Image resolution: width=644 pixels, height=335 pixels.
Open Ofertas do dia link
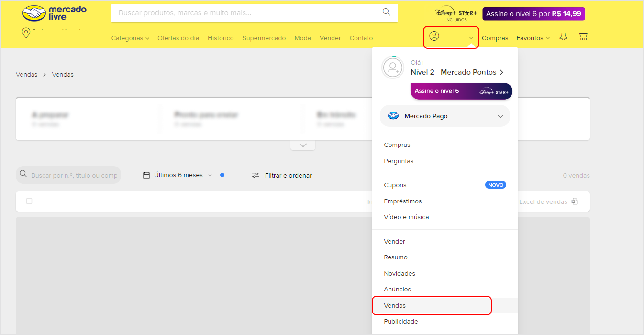point(178,38)
